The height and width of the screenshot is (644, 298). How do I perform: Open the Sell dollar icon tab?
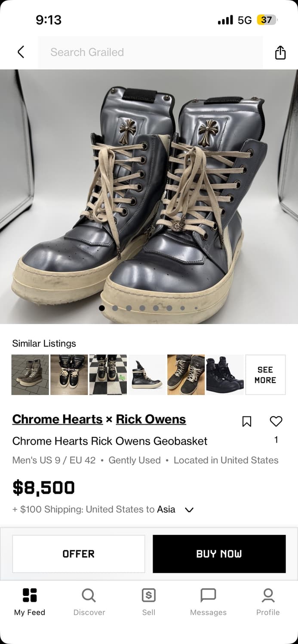(x=149, y=602)
